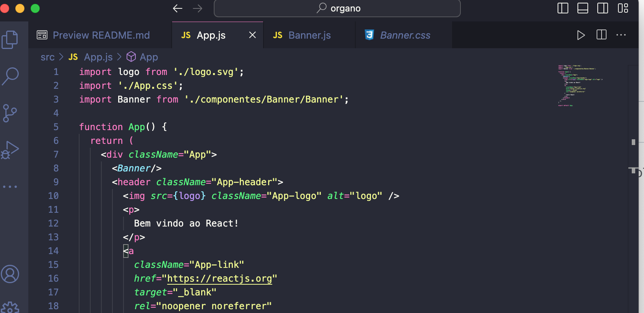Image resolution: width=644 pixels, height=313 pixels.
Task: Click the "App-logo" className value
Action: 294,196
